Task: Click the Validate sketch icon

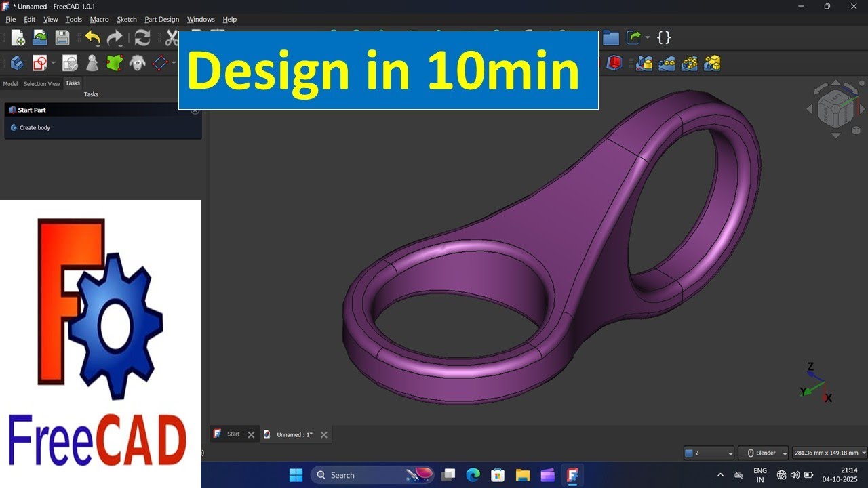Action: tap(70, 63)
